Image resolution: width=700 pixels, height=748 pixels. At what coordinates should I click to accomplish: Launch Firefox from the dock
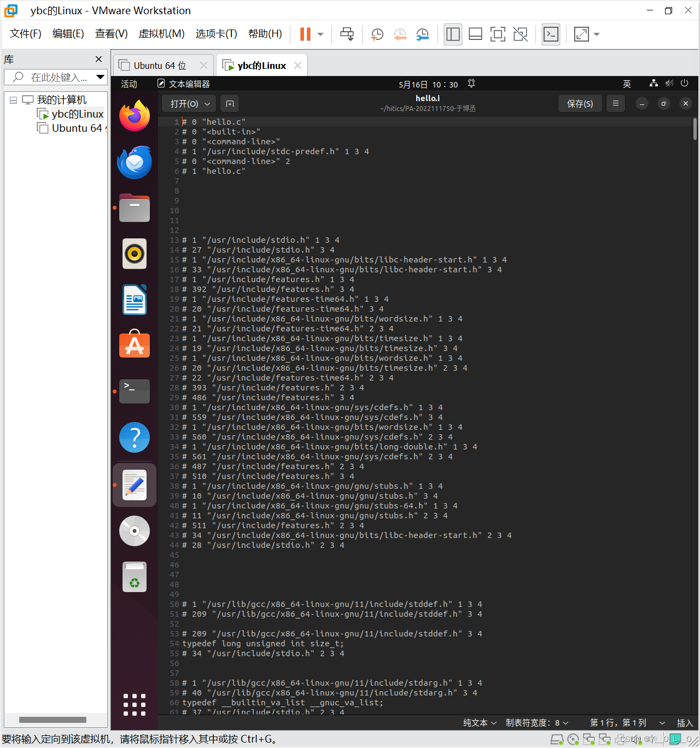(135, 115)
